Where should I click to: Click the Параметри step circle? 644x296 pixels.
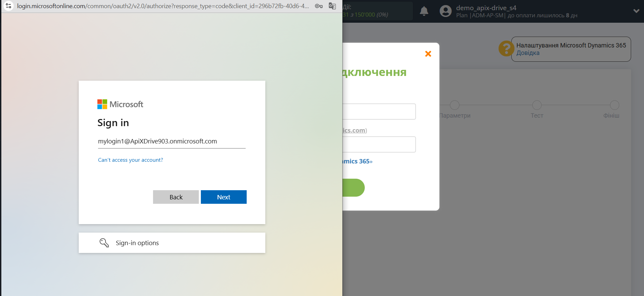[x=455, y=105]
